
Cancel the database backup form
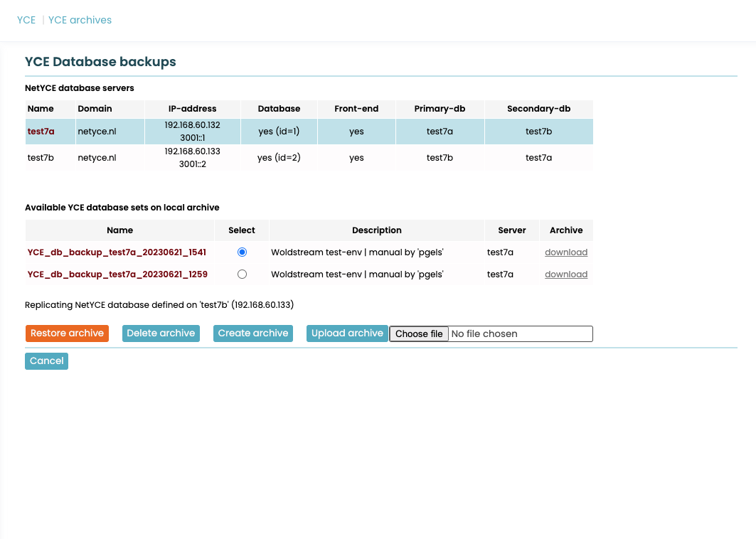tap(47, 361)
